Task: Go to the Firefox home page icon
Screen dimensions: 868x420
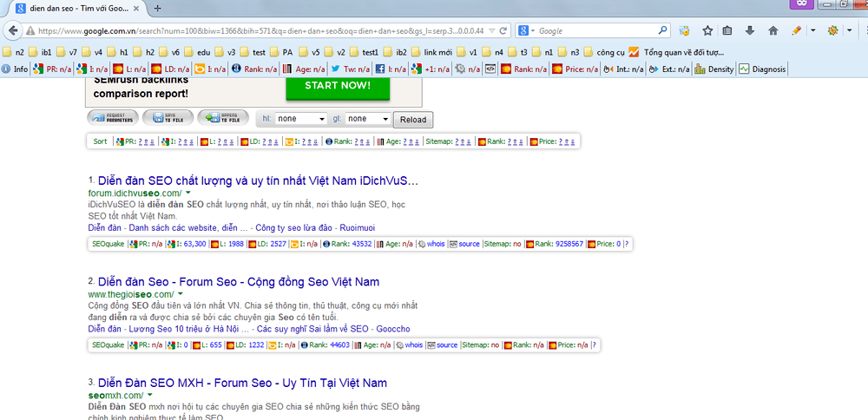Action: pyautogui.click(x=773, y=31)
